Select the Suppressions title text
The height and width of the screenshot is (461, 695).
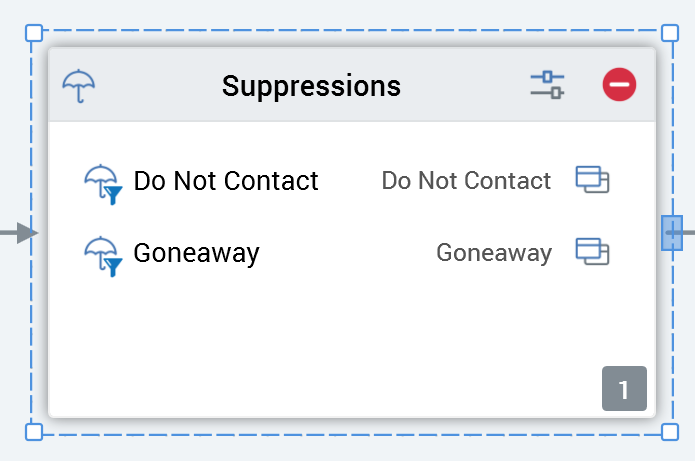(311, 86)
